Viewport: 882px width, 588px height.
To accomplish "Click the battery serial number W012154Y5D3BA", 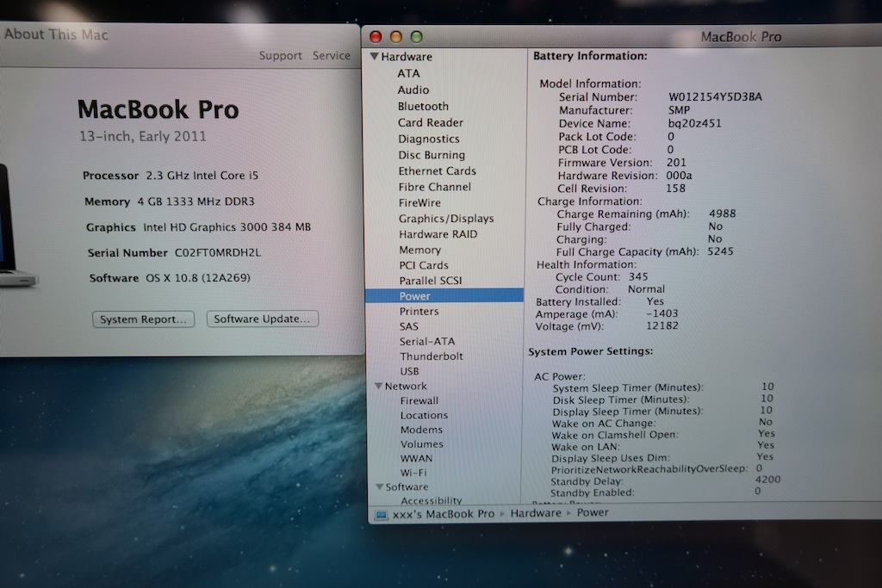I will click(715, 96).
